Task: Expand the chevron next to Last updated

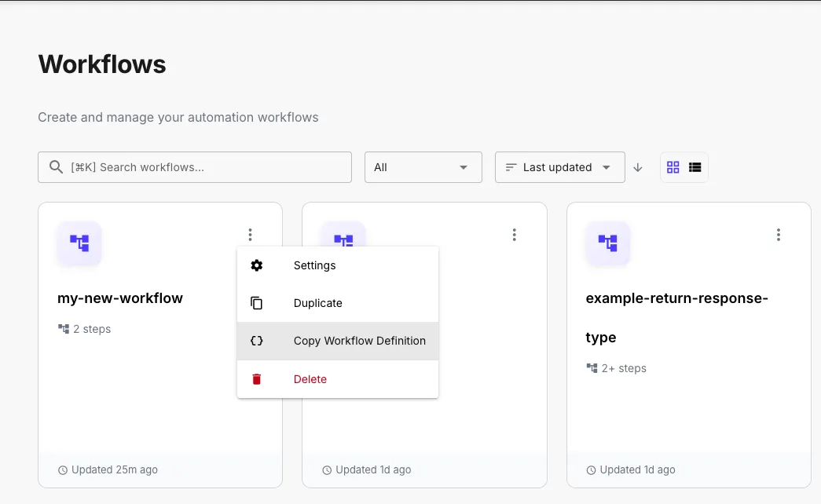Action: click(607, 167)
